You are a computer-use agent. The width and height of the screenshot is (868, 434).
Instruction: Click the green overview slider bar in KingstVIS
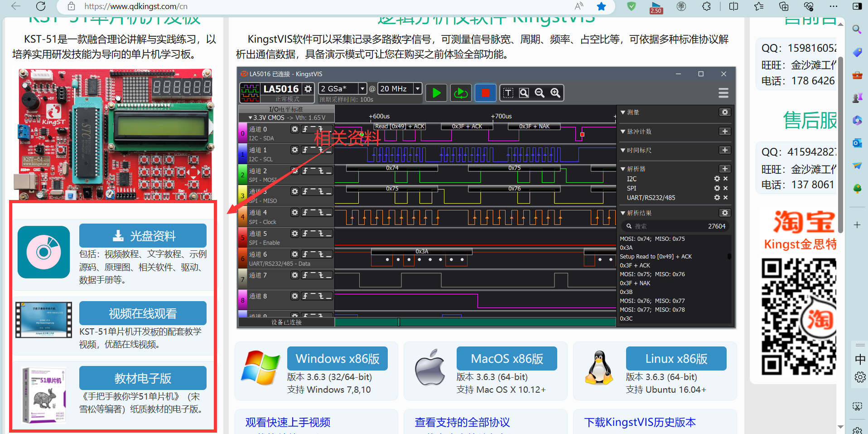[x=475, y=322]
